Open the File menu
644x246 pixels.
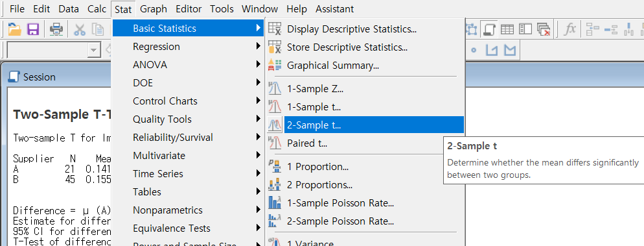tap(17, 8)
